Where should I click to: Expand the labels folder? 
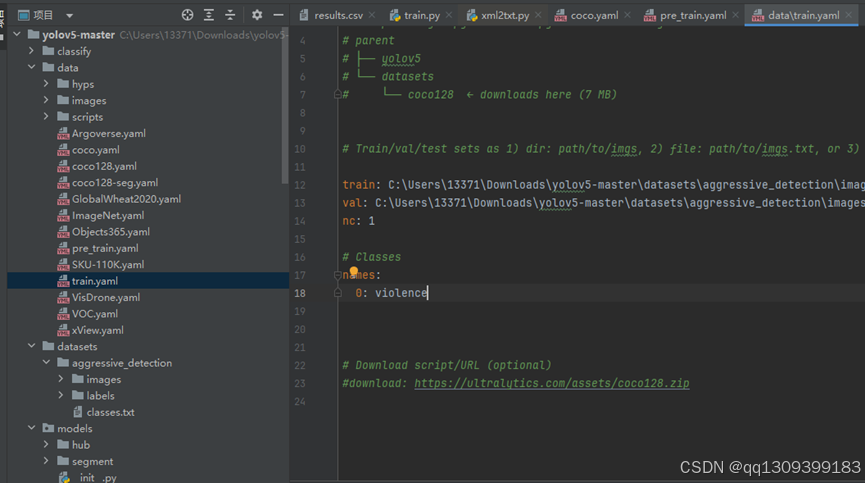pyautogui.click(x=61, y=395)
